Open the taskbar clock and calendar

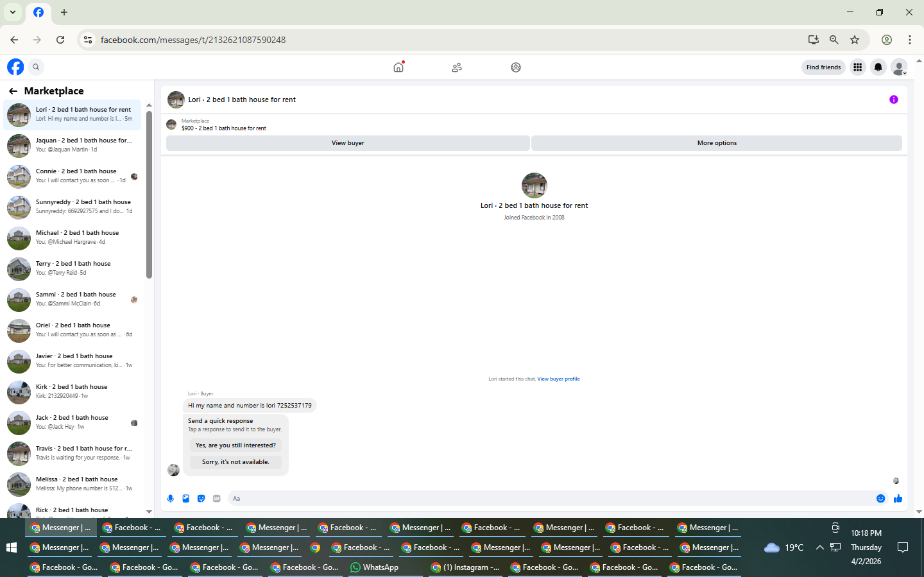tap(866, 547)
